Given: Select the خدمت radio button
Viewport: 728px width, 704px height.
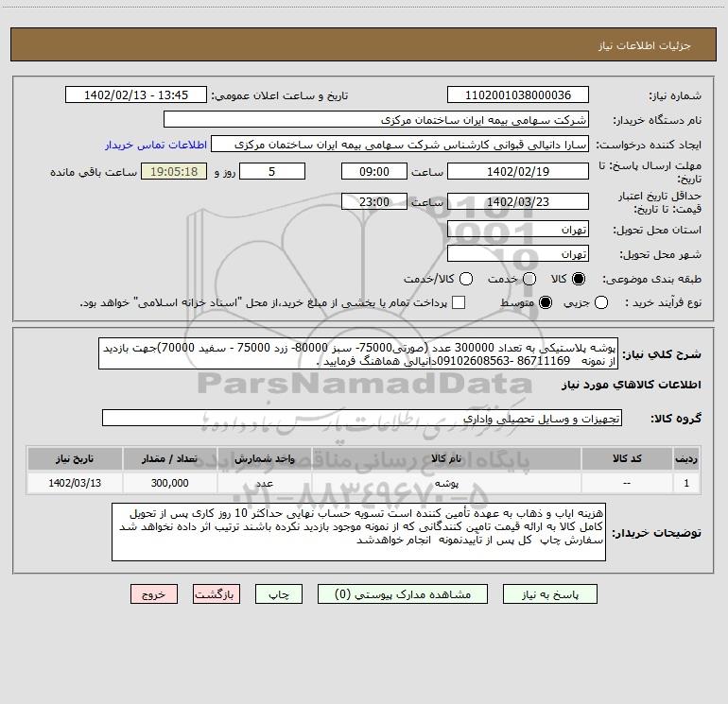Looking at the screenshot, I should 529,279.
